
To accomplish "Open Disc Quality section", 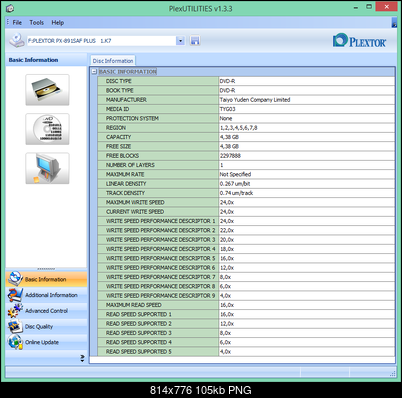I will tap(46, 326).
